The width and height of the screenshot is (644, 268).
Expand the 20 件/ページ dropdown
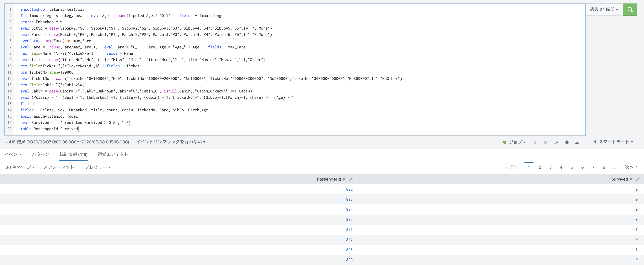click(x=20, y=167)
